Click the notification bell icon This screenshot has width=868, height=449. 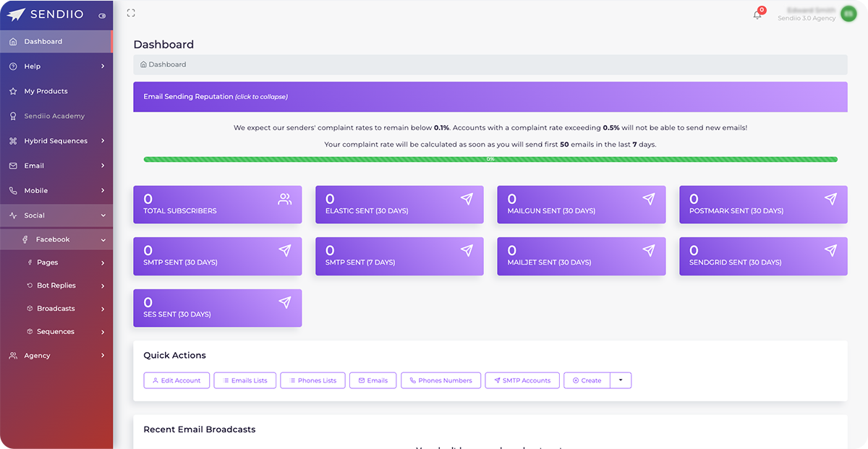(757, 14)
